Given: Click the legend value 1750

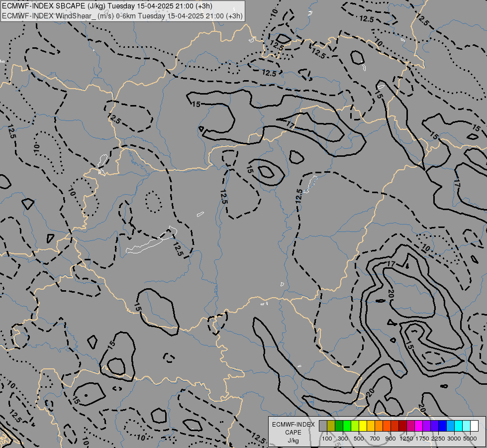Looking at the screenshot, I should pyautogui.click(x=422, y=439).
